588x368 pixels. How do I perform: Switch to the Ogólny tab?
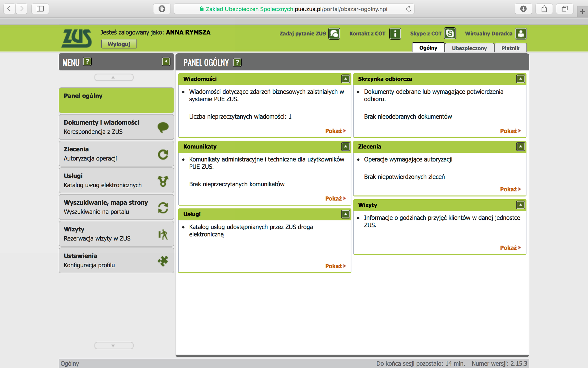(x=428, y=48)
